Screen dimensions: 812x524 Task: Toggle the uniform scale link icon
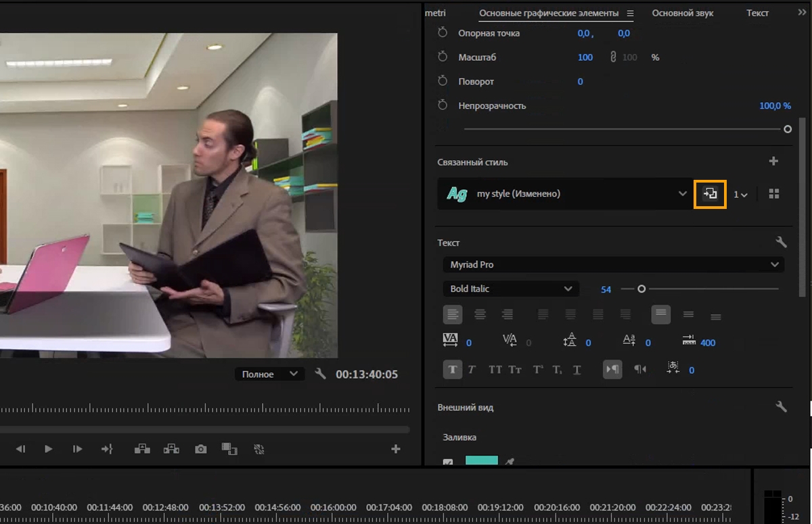coord(613,57)
